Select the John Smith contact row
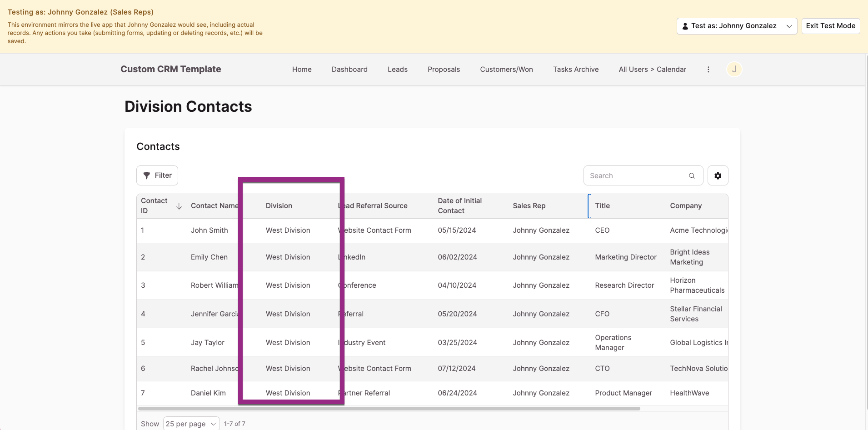868x430 pixels. 209,230
